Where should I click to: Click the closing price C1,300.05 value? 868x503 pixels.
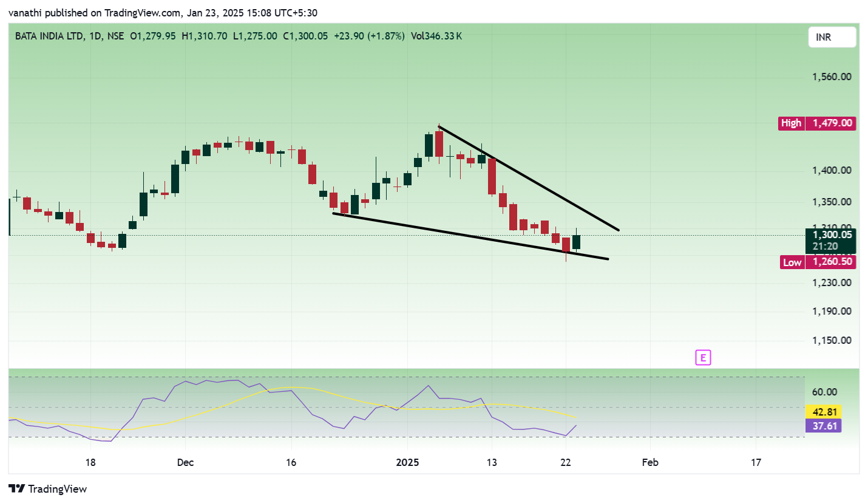click(305, 36)
